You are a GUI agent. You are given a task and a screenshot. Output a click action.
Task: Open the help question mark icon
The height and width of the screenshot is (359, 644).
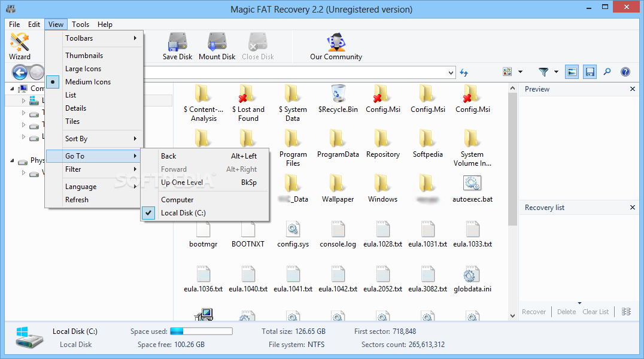pos(625,72)
